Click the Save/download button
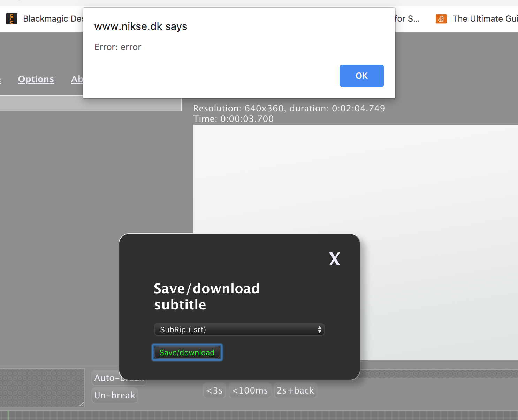The image size is (518, 420). coord(187,352)
